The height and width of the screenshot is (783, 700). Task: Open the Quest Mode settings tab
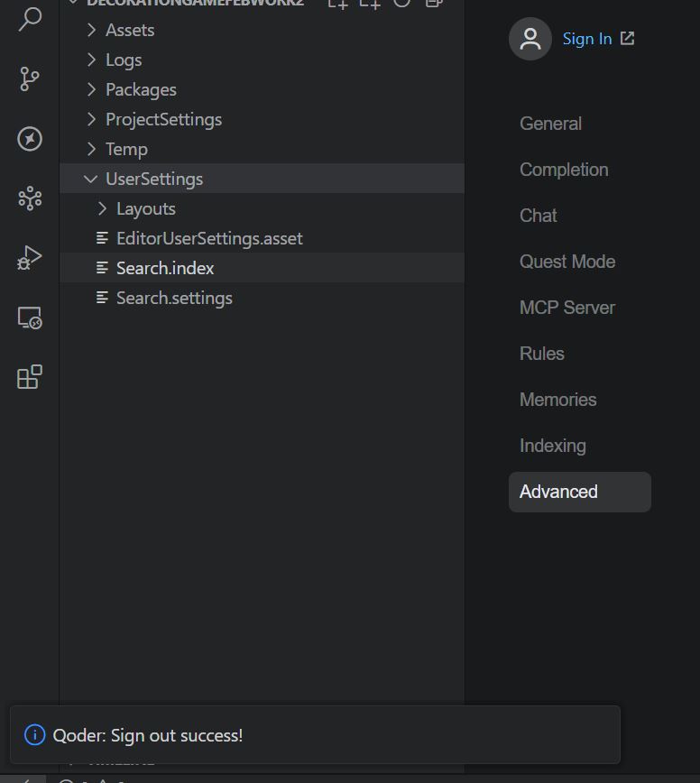click(x=580, y=262)
